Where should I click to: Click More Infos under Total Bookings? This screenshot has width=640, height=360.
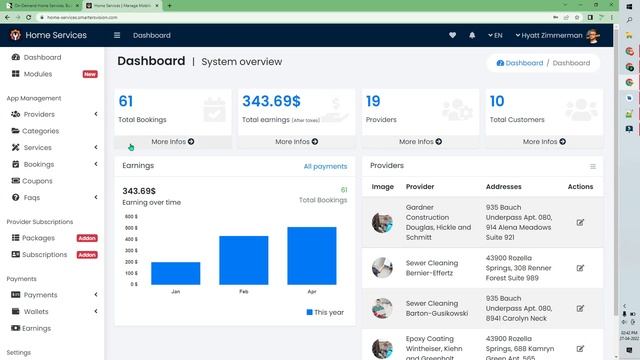pyautogui.click(x=173, y=142)
